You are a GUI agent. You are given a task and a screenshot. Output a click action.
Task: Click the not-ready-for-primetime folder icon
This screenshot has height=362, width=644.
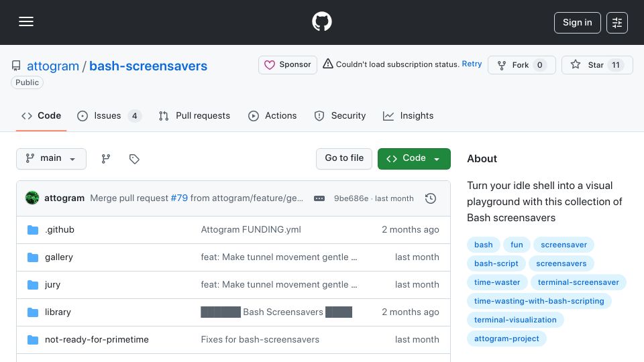pos(32,340)
